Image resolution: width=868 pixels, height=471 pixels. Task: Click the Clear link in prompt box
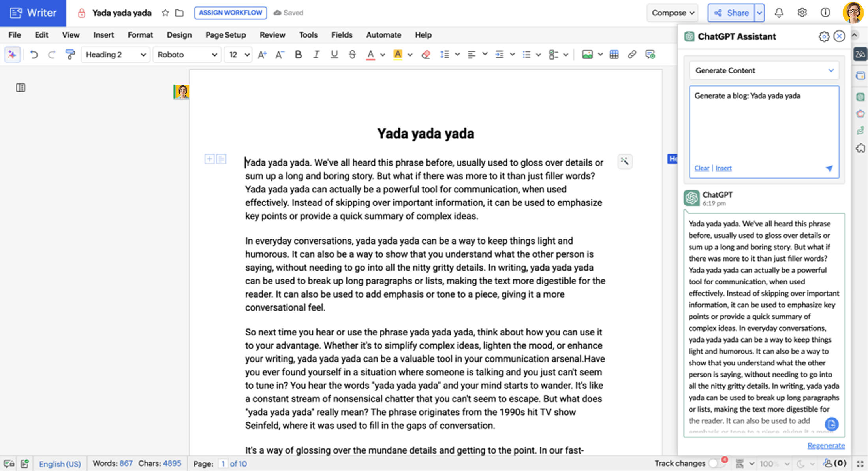[702, 168]
